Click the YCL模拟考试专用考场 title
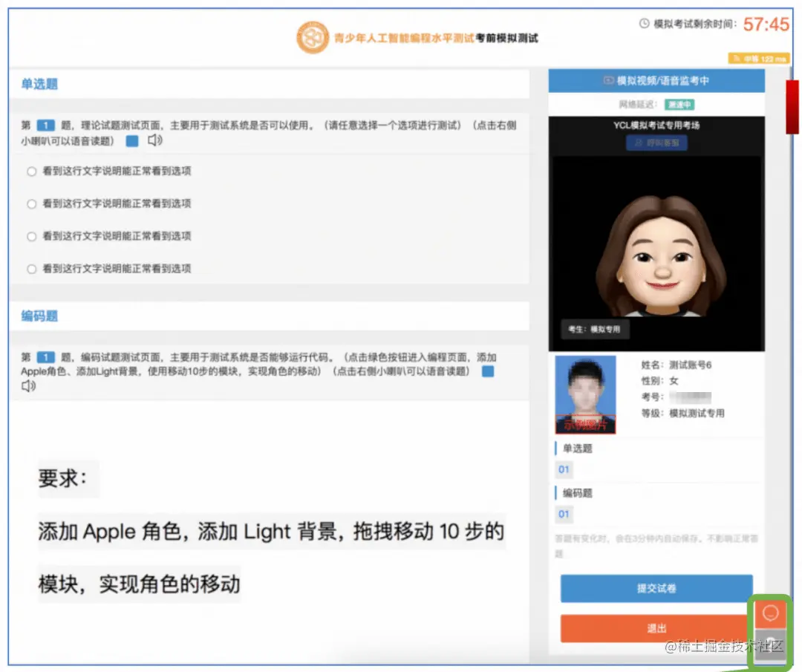The height and width of the screenshot is (672, 802). click(656, 125)
